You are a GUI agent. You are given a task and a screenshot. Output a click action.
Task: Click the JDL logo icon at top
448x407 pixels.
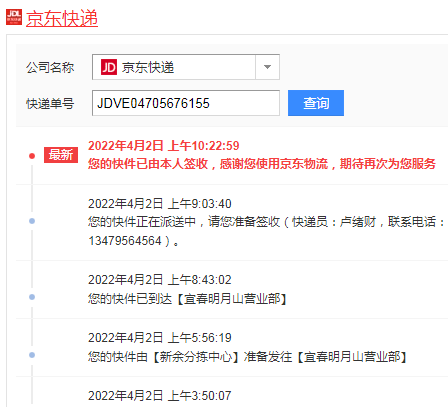click(14, 17)
